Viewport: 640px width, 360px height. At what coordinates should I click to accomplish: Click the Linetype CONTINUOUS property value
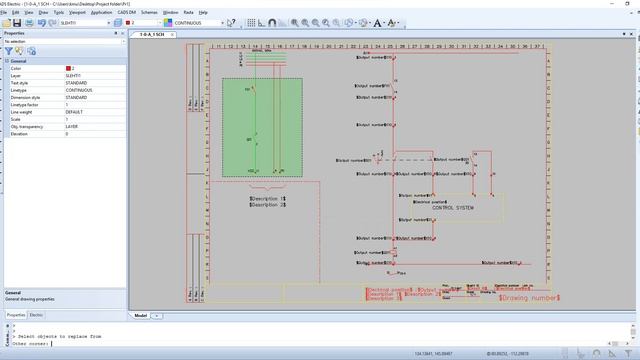tap(95, 90)
